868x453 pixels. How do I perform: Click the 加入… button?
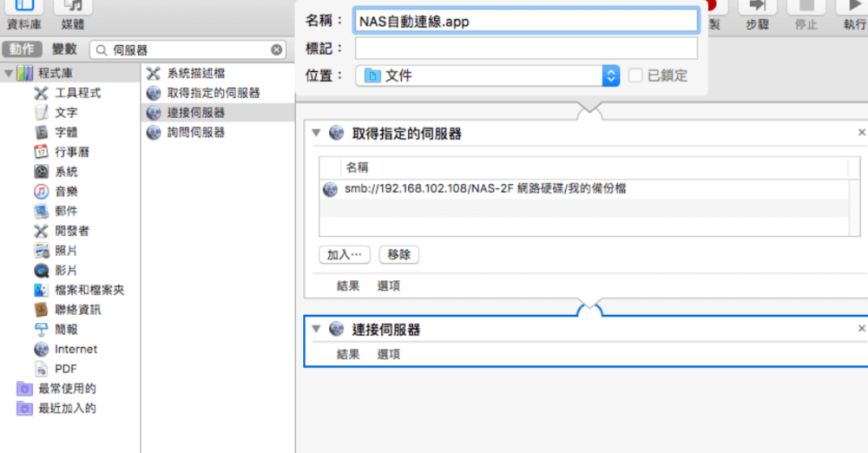click(345, 255)
